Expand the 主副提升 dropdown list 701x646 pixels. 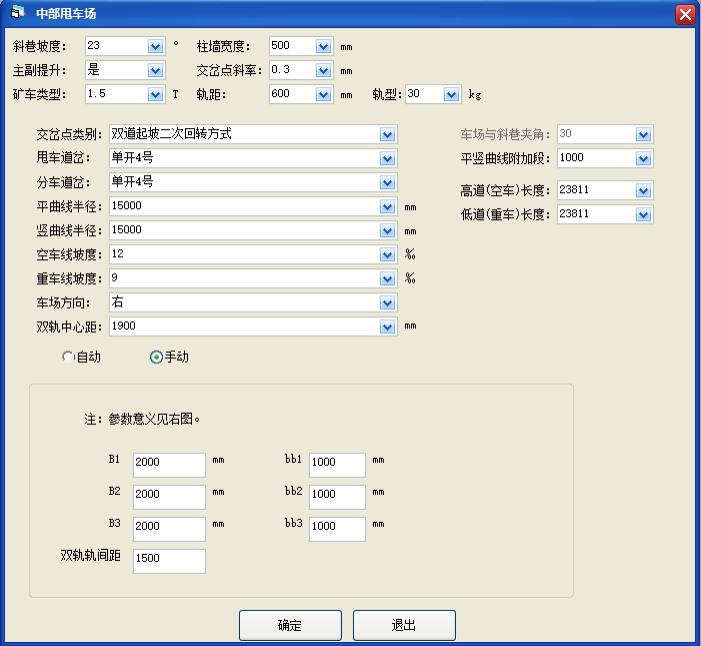click(155, 71)
